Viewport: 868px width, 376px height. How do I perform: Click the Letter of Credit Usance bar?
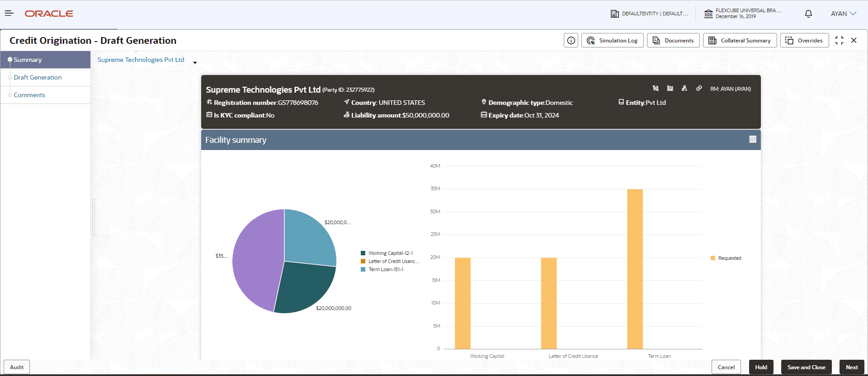(549, 303)
